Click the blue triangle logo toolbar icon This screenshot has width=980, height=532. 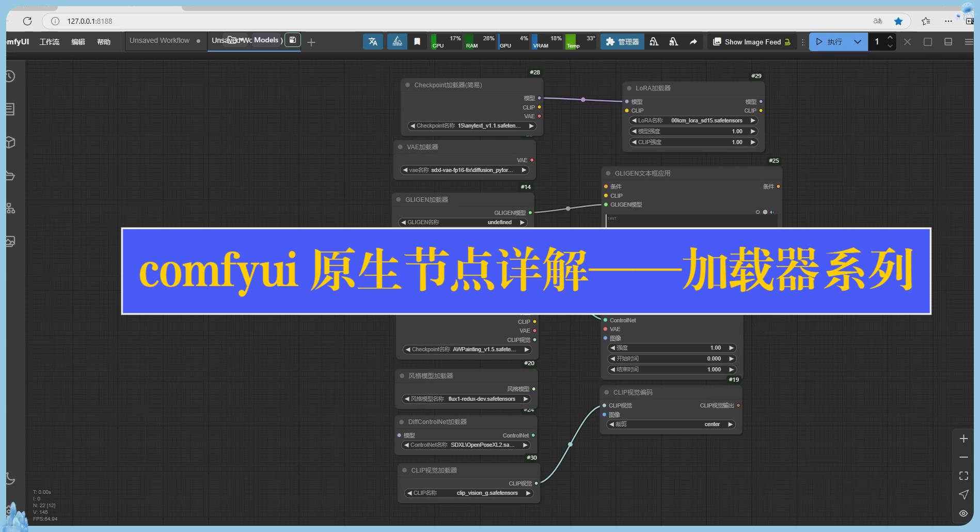point(397,42)
